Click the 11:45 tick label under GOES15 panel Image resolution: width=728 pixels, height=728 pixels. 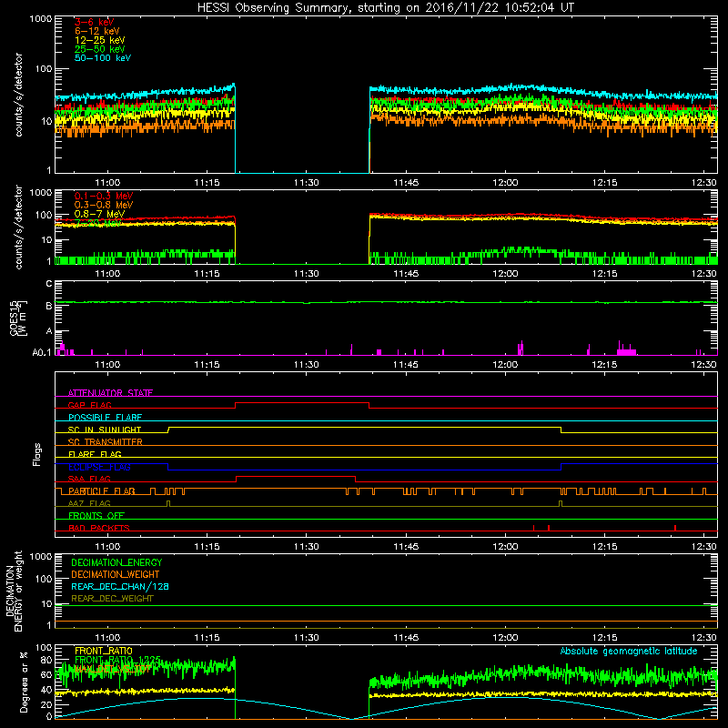click(406, 365)
